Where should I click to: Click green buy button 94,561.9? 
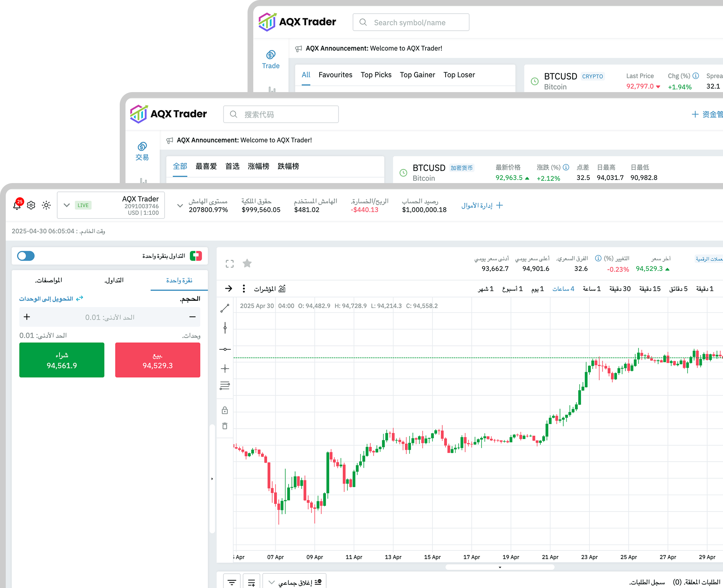coord(62,360)
